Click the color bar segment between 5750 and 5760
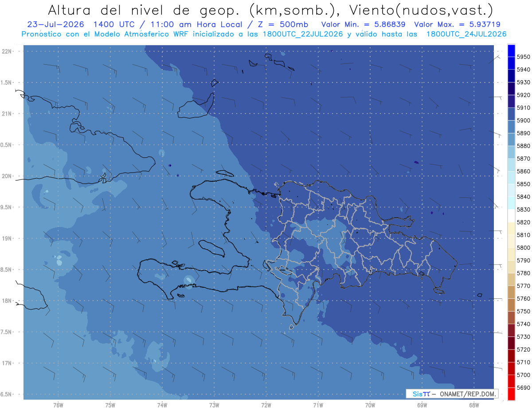 pyautogui.click(x=511, y=305)
